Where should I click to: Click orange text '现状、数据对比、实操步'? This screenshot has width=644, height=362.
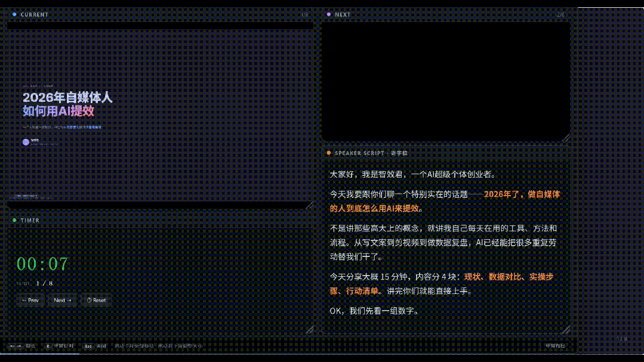coord(509,277)
